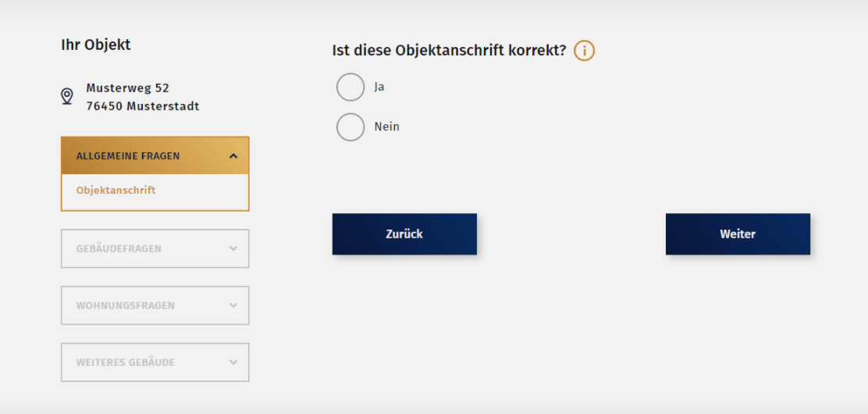Open the Objektanschrift sidebar item
This screenshot has height=414, width=868.
point(116,190)
